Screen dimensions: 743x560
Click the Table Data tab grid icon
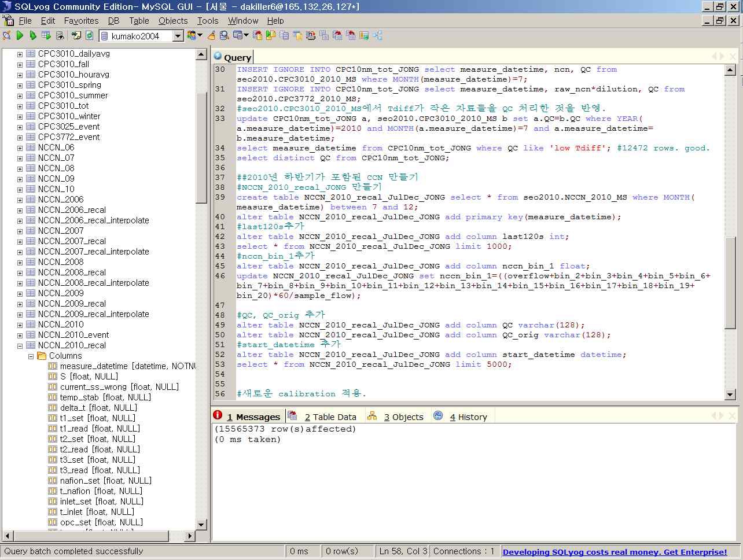[293, 416]
